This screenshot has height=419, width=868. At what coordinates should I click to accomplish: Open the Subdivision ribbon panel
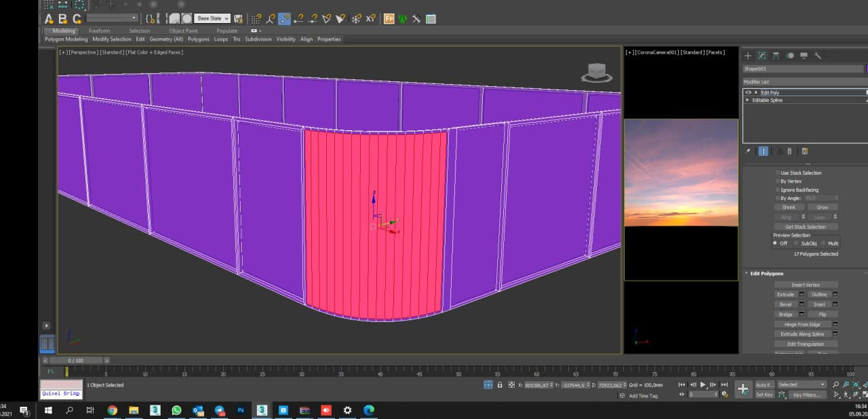coord(258,39)
